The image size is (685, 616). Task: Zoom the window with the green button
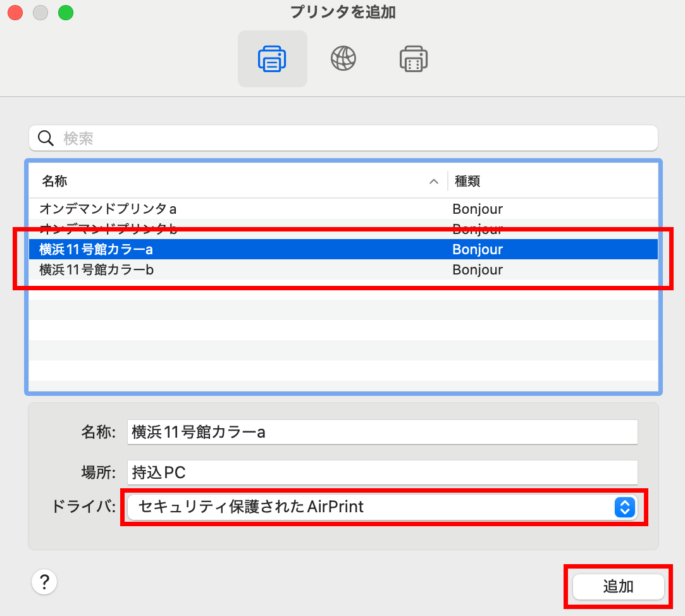coord(65,12)
